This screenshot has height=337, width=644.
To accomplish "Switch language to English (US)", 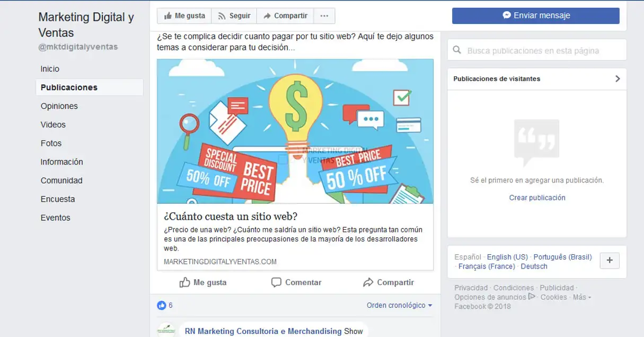I will pos(507,257).
